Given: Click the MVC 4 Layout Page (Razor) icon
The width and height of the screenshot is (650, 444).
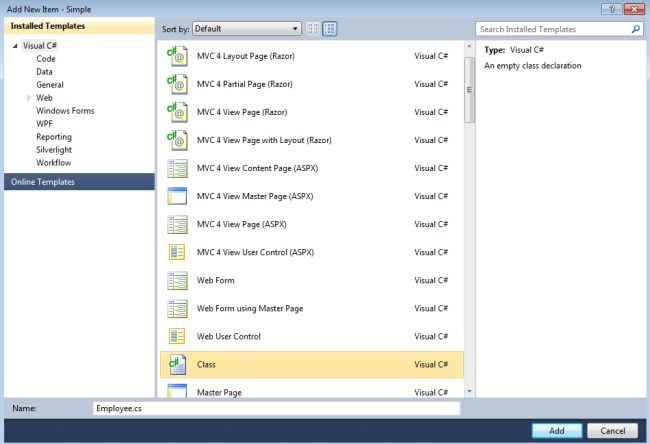Looking at the screenshot, I should tap(177, 56).
